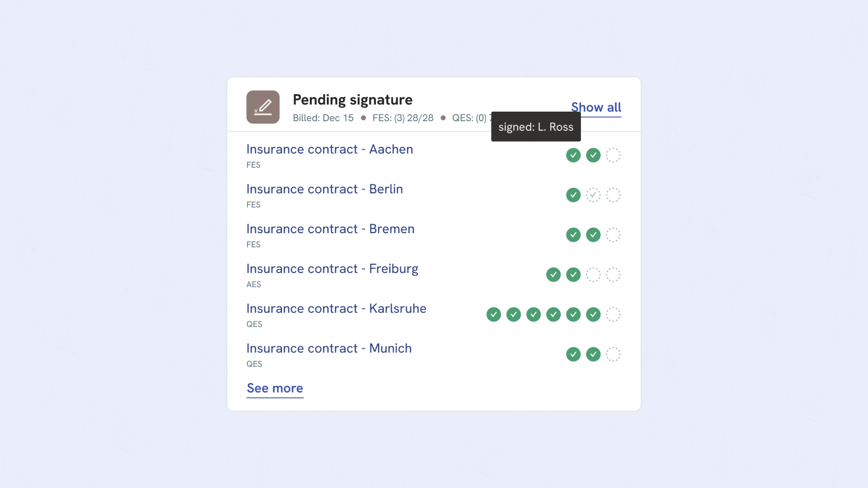Click See more link
Screen dimensions: 868x488
(275, 388)
